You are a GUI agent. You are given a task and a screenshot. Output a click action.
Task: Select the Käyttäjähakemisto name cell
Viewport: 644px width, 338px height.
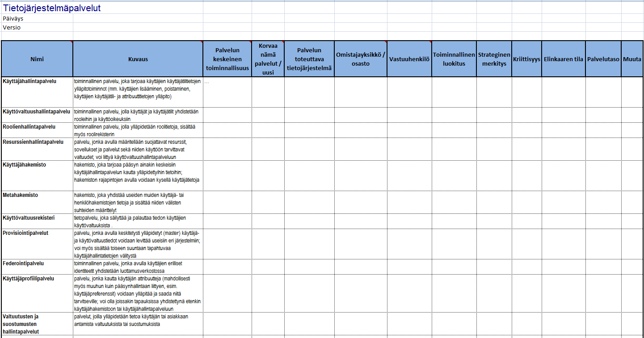37,176
